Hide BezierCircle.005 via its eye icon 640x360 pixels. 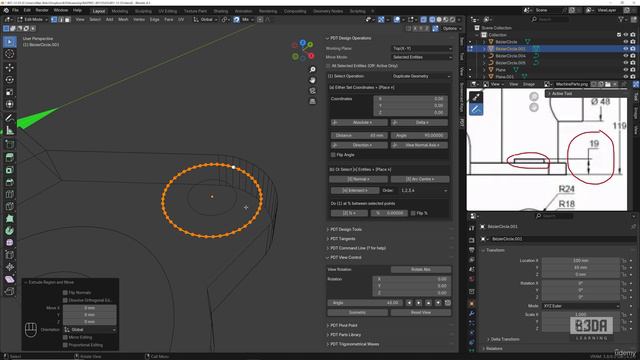coord(626,62)
